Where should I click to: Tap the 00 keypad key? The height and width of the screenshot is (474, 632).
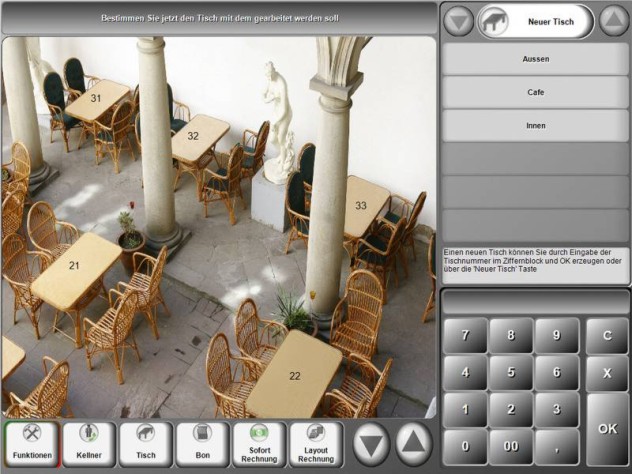[511, 447]
